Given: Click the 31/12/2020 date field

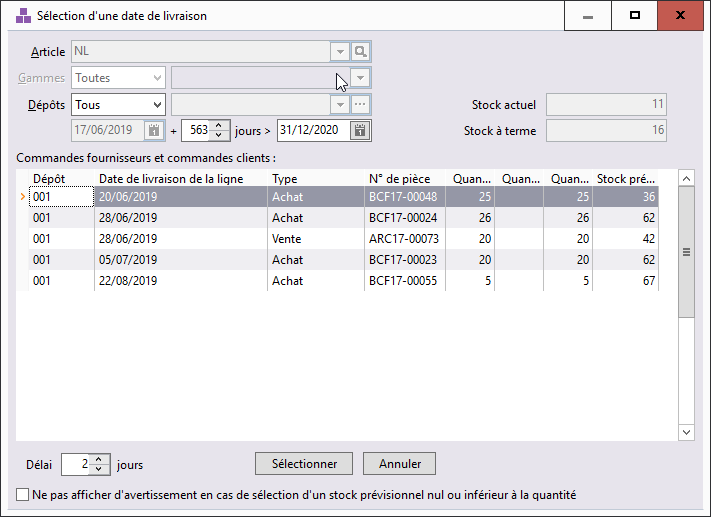Looking at the screenshot, I should (313, 131).
